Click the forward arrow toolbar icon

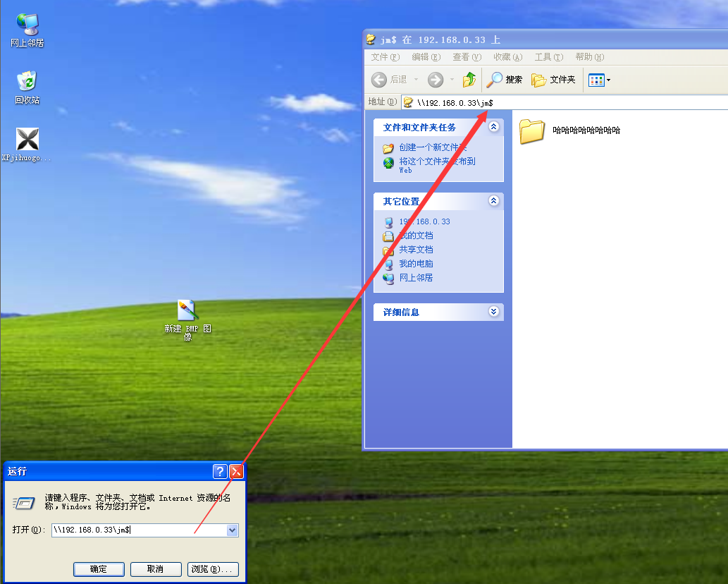(x=436, y=80)
